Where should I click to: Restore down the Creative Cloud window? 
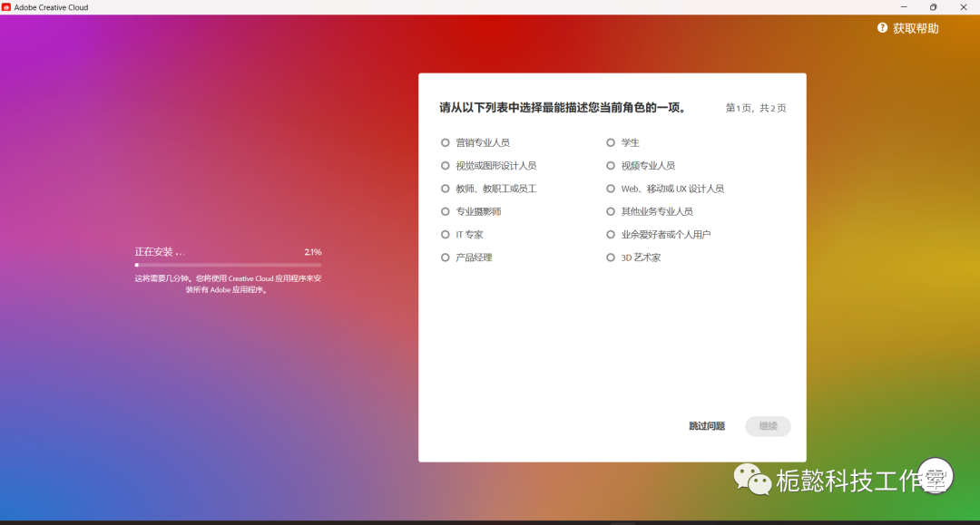coord(933,7)
